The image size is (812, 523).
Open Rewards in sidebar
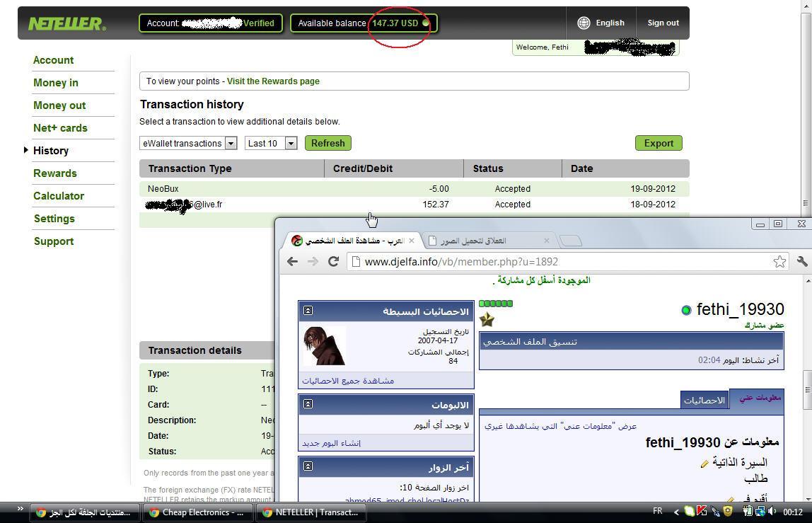pyautogui.click(x=55, y=173)
